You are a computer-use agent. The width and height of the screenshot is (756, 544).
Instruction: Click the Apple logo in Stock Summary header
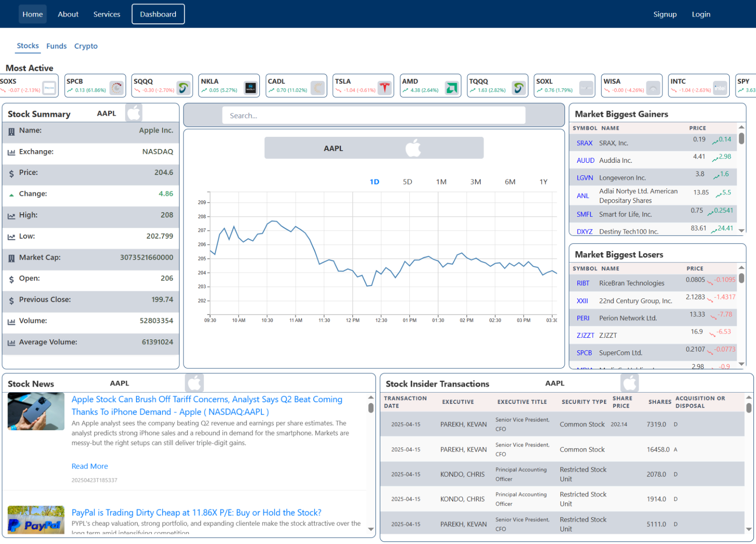tap(134, 113)
